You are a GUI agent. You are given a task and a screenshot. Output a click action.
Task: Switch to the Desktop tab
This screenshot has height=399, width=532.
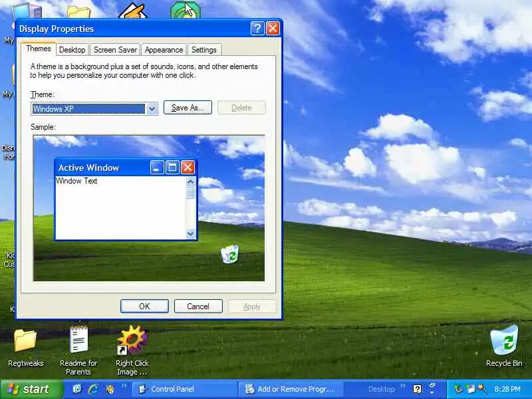tap(72, 50)
